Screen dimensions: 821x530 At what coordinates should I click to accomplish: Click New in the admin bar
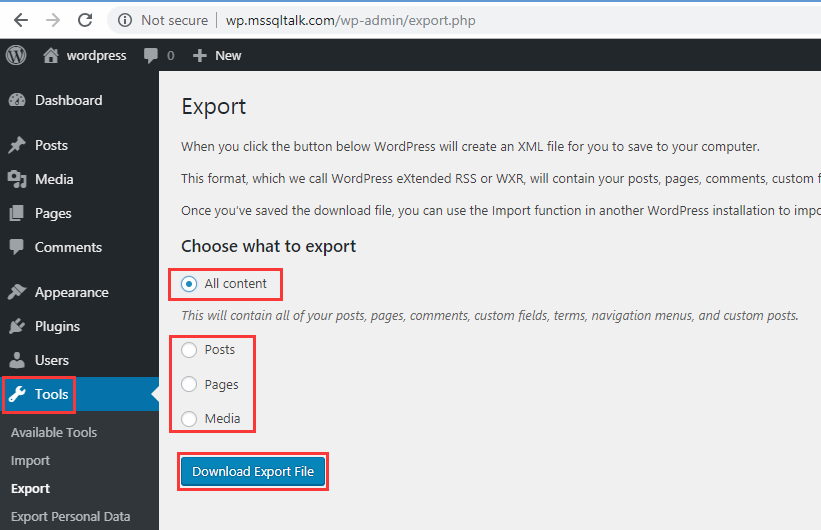(x=228, y=56)
